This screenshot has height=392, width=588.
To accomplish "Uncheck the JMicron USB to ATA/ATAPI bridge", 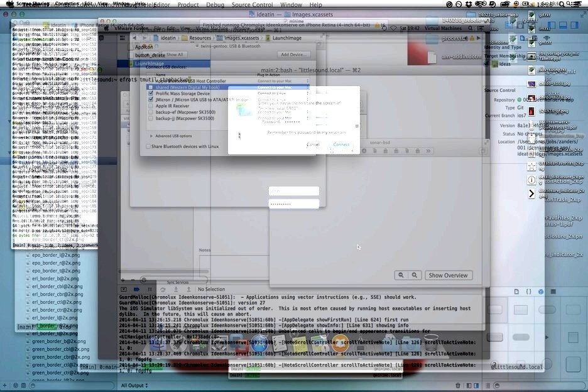I will pyautogui.click(x=151, y=100).
